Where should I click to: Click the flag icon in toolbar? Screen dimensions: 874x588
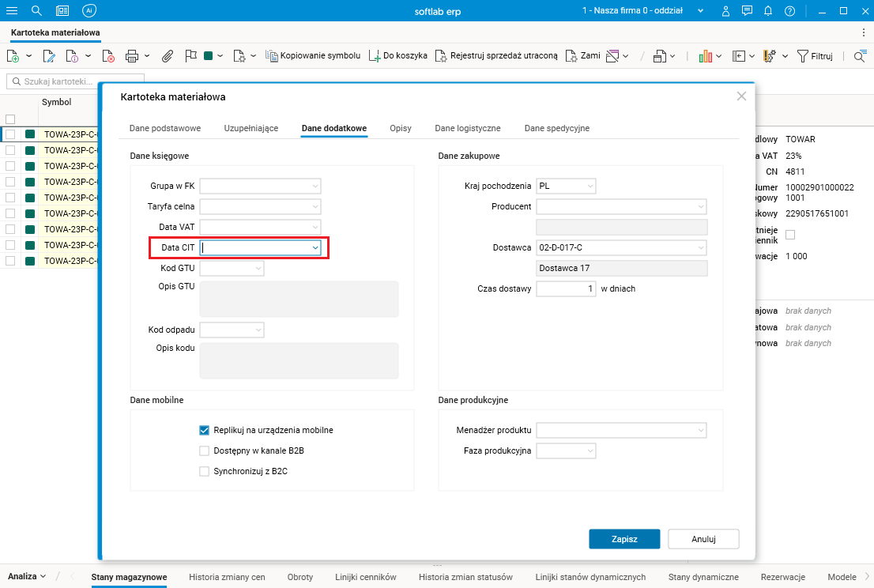[x=190, y=56]
